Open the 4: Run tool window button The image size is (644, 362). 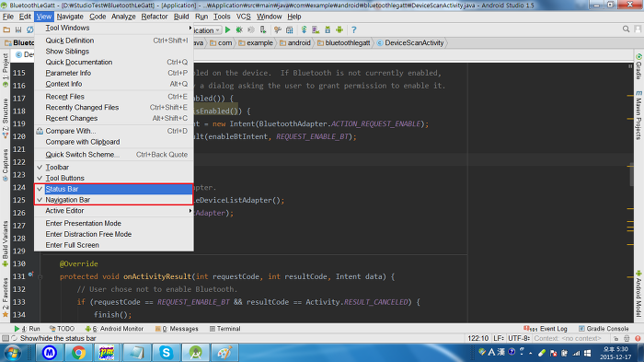coord(27,329)
